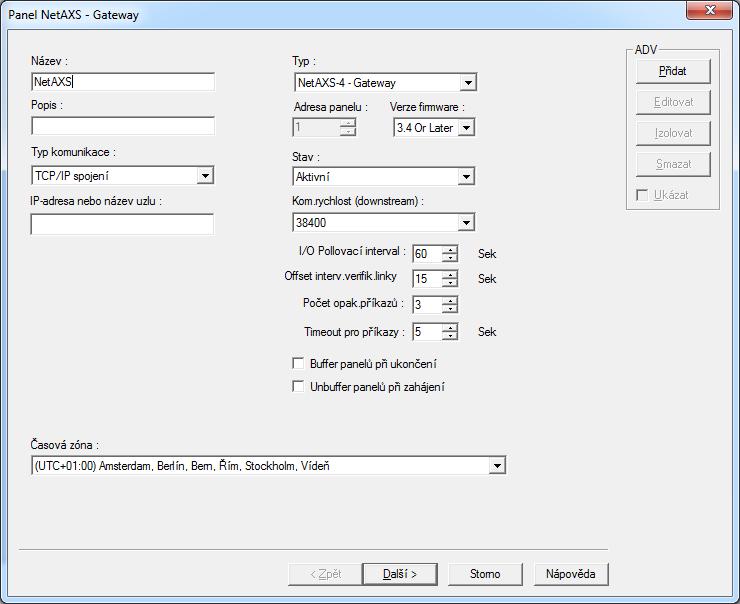Image resolution: width=740 pixels, height=604 pixels.
Task: Close the Panel NetAXS - Gateway window
Action: click(709, 10)
